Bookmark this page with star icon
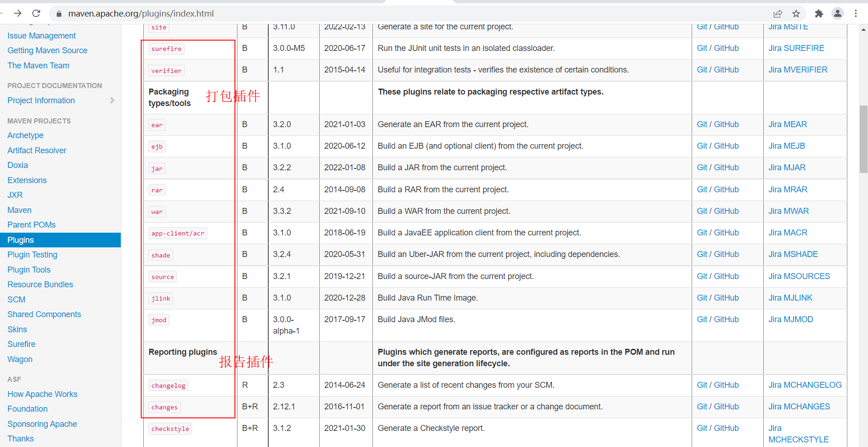The height and width of the screenshot is (447, 868). pos(796,14)
